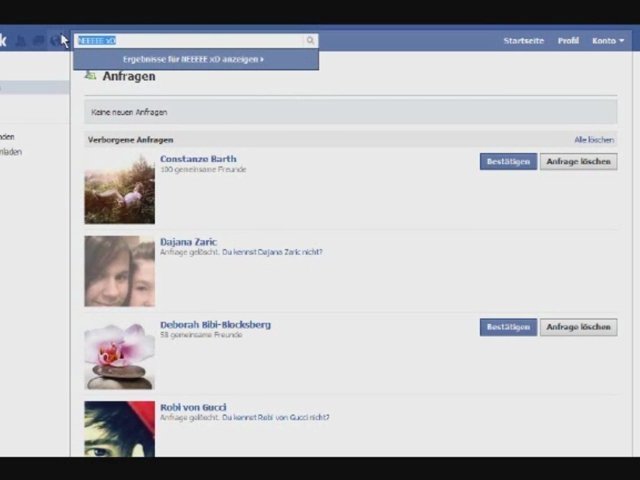
Task: Open Robi von Gucci's profile name link
Action: tap(193, 407)
